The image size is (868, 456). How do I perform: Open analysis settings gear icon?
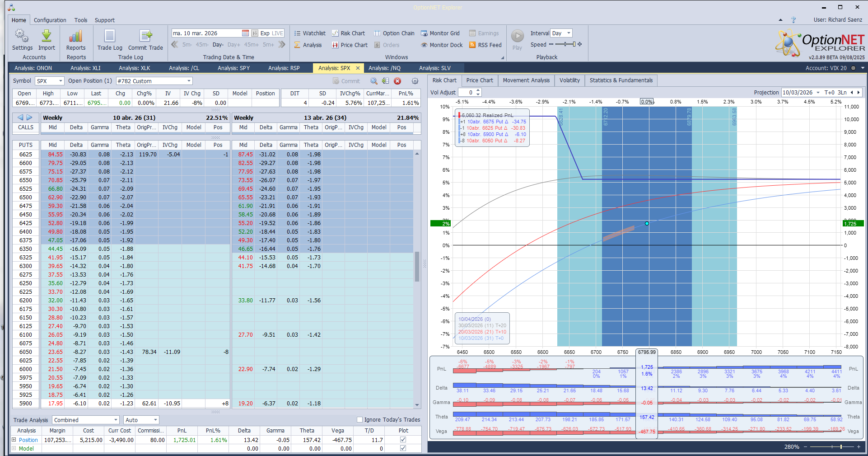[415, 81]
